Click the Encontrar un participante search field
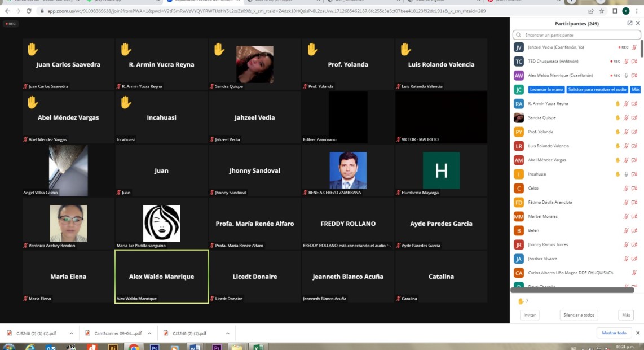Screen dimensions: 644x350 (x=577, y=35)
